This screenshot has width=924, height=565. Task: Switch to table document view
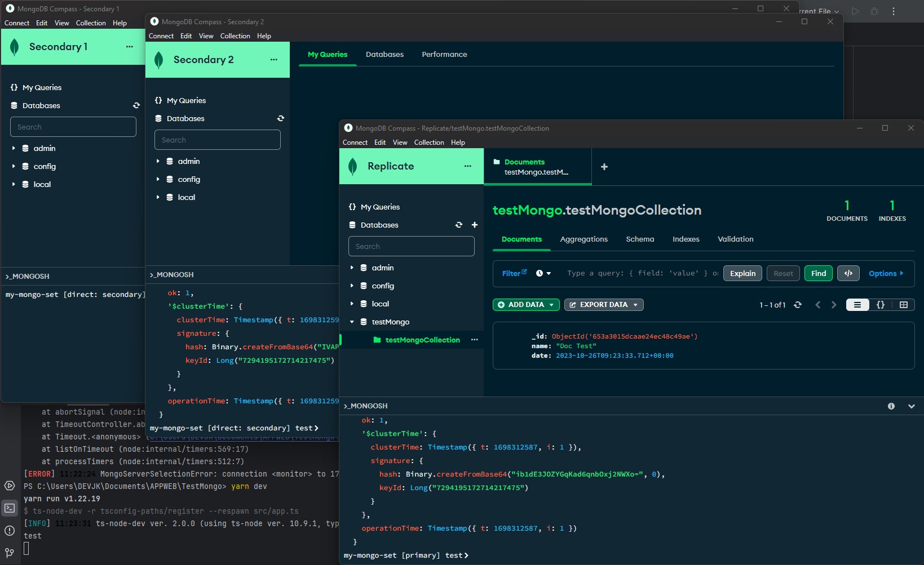(904, 305)
